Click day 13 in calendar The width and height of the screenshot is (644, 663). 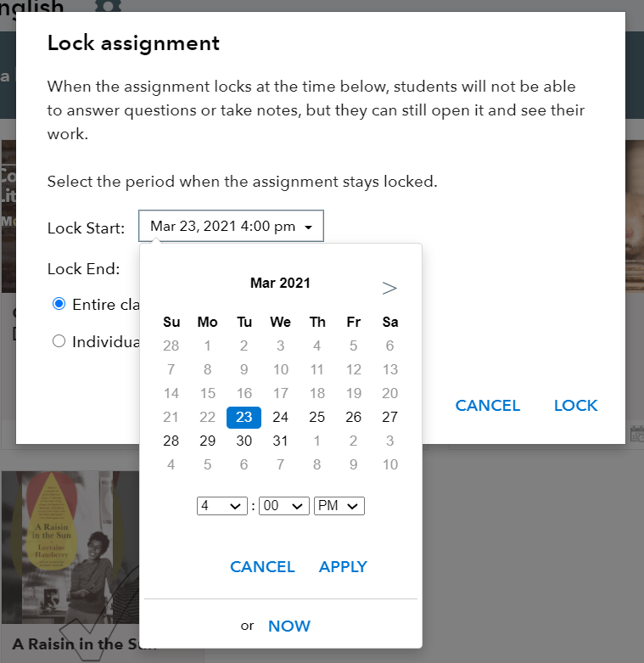[390, 370]
